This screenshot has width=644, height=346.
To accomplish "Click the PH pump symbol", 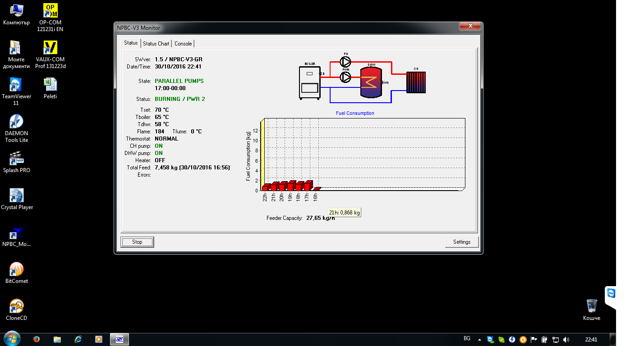I will [x=345, y=61].
